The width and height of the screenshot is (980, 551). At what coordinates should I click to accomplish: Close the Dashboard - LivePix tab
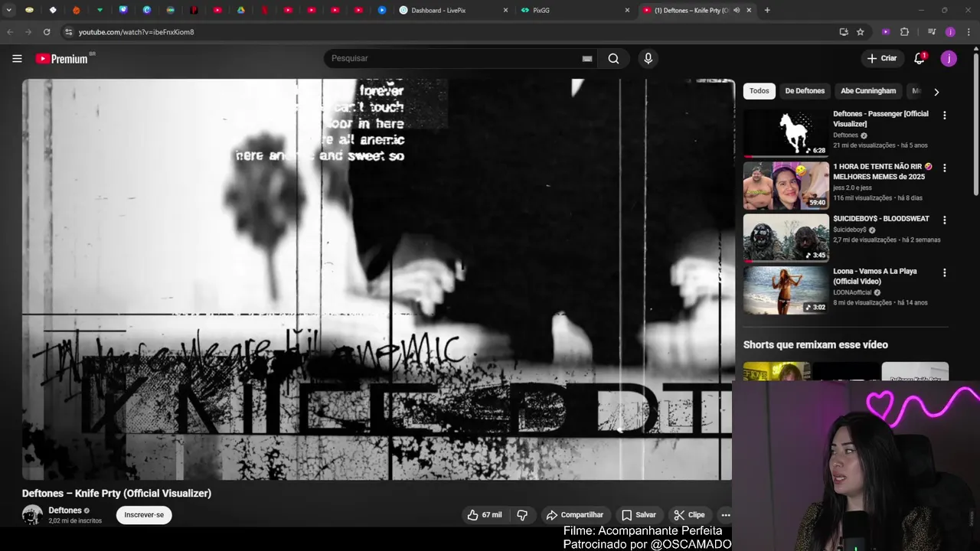click(x=505, y=10)
